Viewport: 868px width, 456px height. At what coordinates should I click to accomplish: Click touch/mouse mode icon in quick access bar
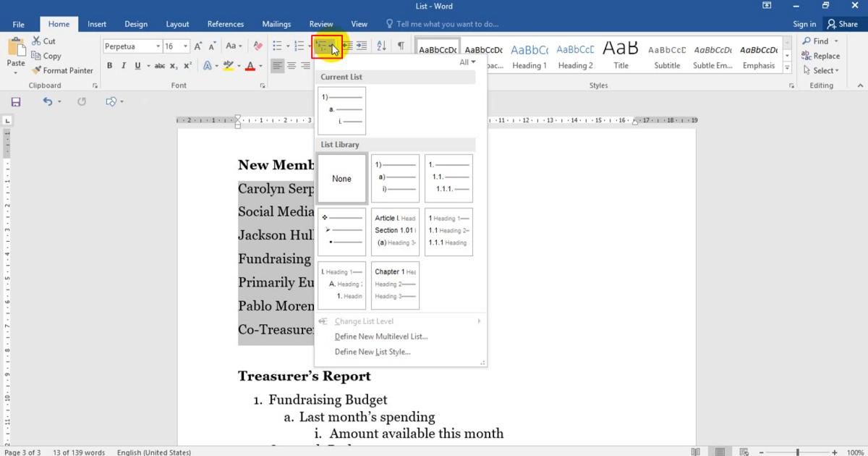tap(111, 102)
